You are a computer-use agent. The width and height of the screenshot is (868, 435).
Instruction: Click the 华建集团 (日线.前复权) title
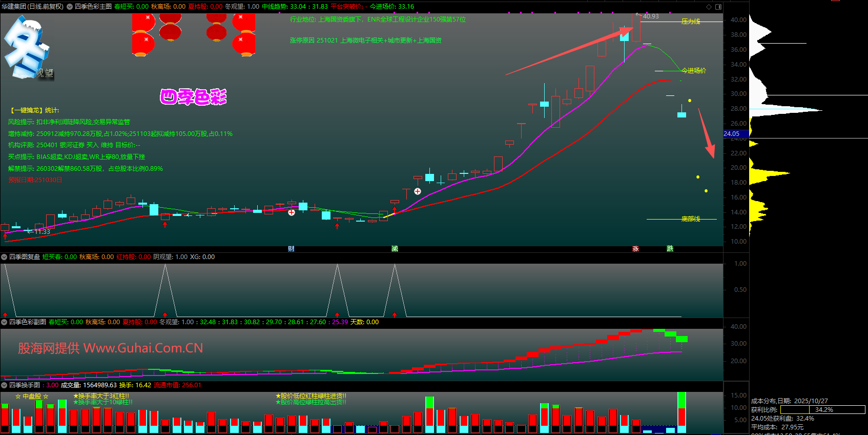(x=32, y=7)
